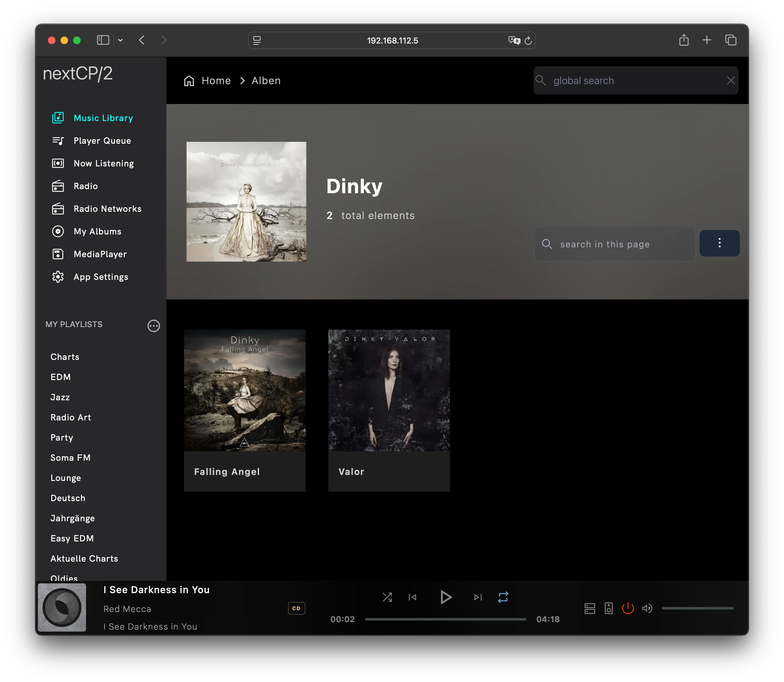This screenshot has width=784, height=682.
Task: Click the Alben breadcrumb link
Action: [x=266, y=81]
